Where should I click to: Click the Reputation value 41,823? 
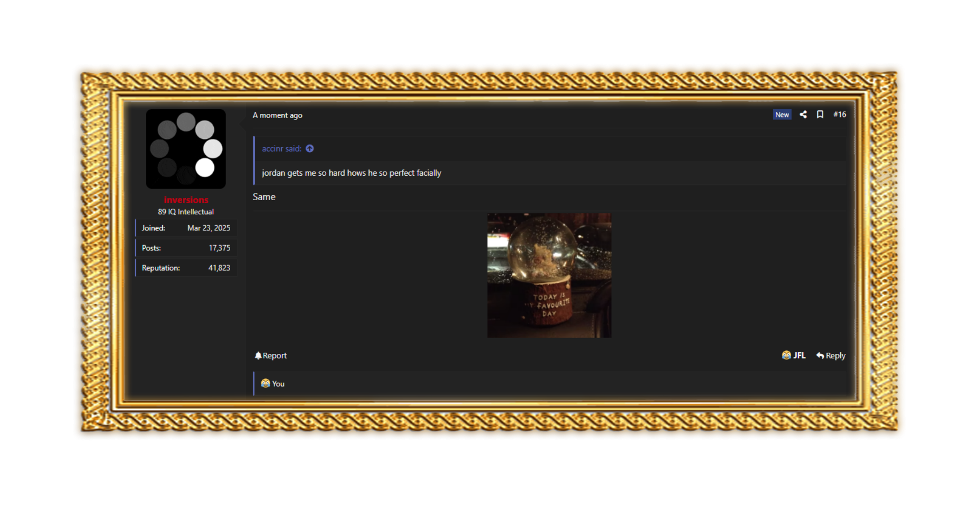pyautogui.click(x=219, y=268)
